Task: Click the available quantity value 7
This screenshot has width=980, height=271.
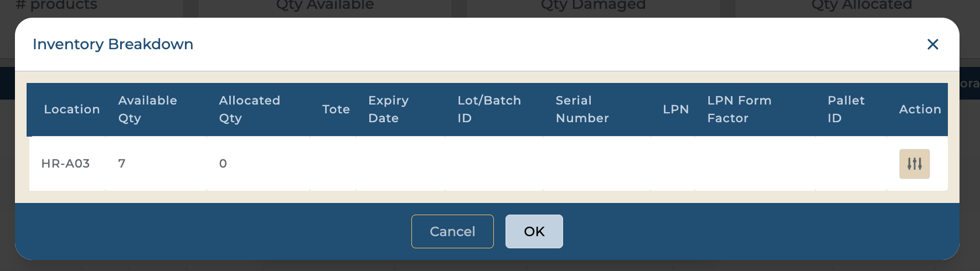Action: (x=122, y=164)
